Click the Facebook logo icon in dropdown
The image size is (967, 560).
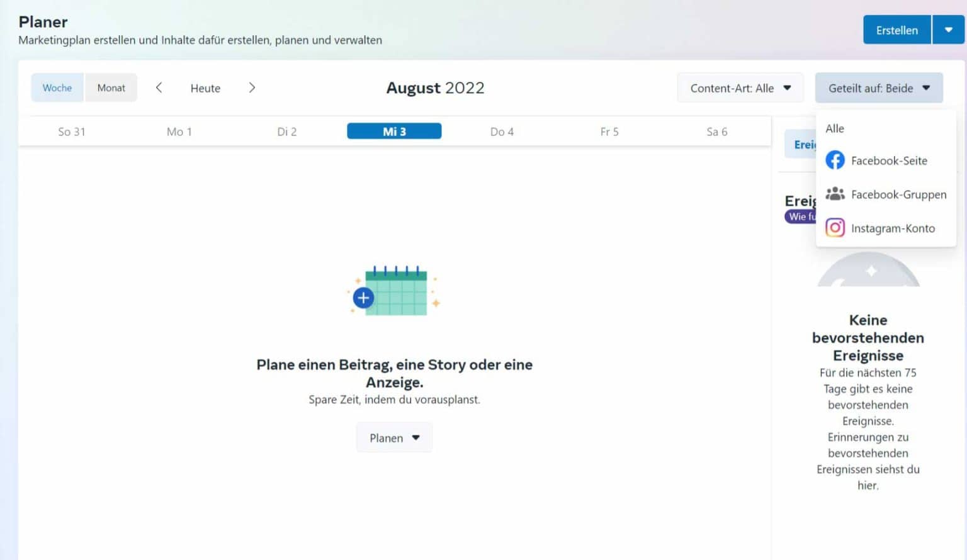click(x=835, y=160)
